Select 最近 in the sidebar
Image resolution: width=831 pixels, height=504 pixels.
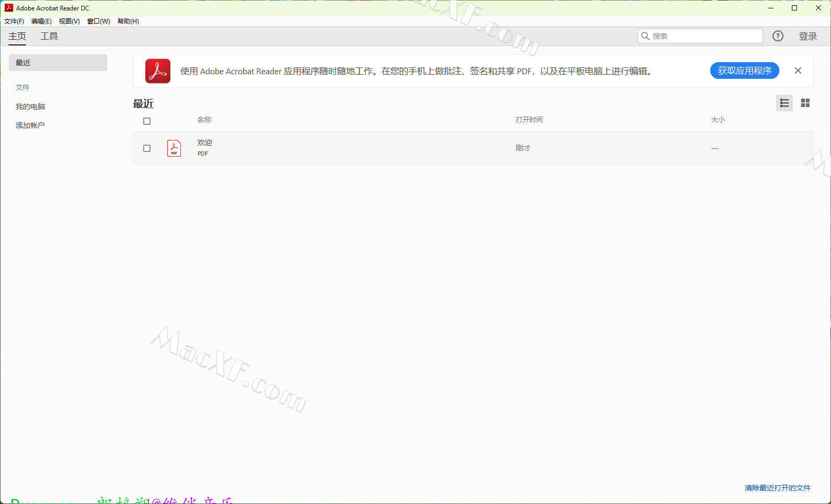pos(58,63)
